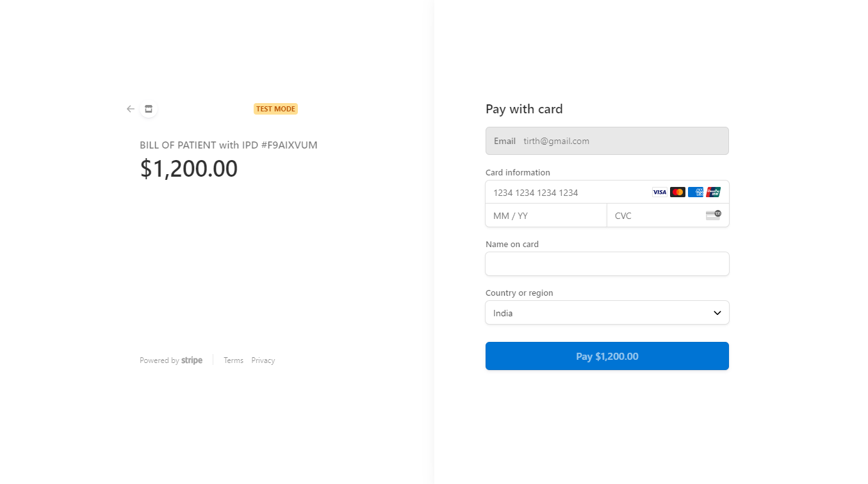This screenshot has width=868, height=484.
Task: Open the Privacy link
Action: 263,360
